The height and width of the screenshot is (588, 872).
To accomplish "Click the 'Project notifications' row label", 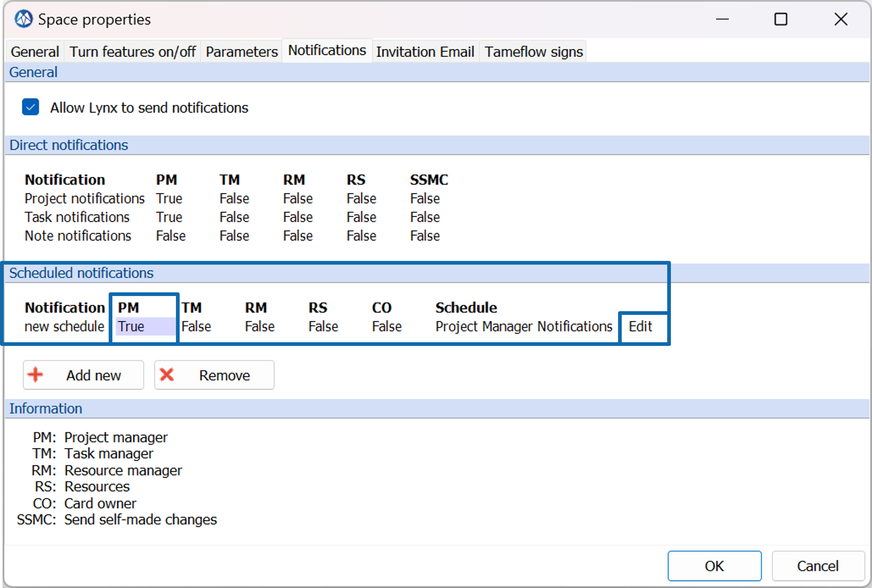I will [x=85, y=199].
